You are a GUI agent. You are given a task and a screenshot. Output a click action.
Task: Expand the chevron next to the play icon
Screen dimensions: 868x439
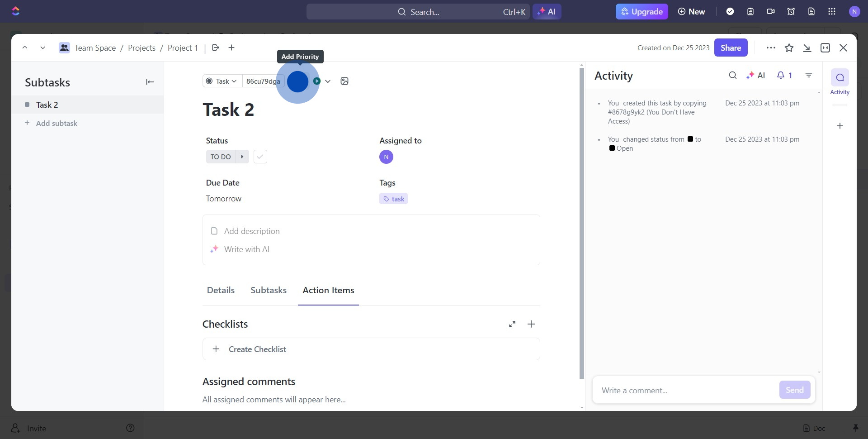tap(328, 81)
